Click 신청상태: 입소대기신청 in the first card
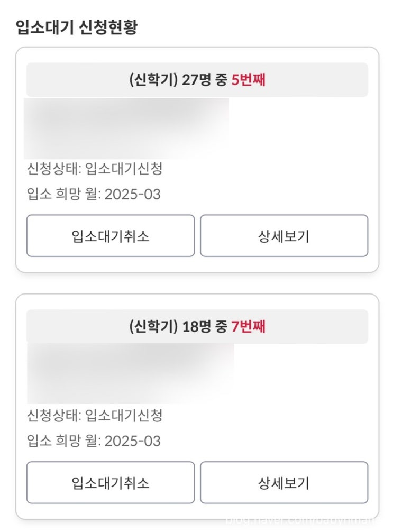Screen dimensions: 393x532 click(94, 169)
